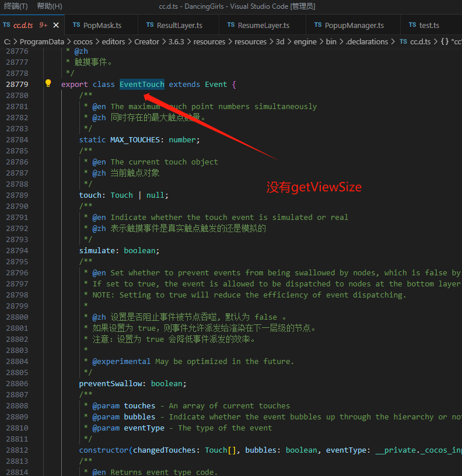This screenshot has height=476, width=462.
Task: Click line number 28806 in gutter
Action: pos(17,383)
